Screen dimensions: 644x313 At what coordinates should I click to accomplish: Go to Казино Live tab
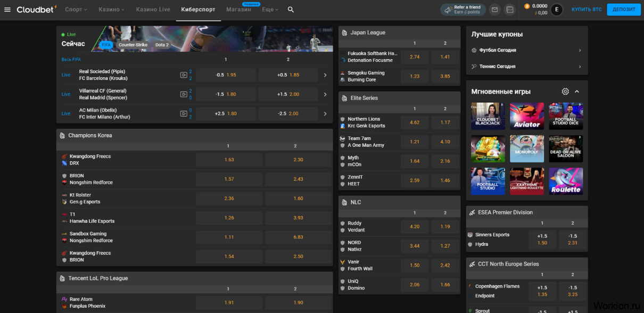[153, 10]
